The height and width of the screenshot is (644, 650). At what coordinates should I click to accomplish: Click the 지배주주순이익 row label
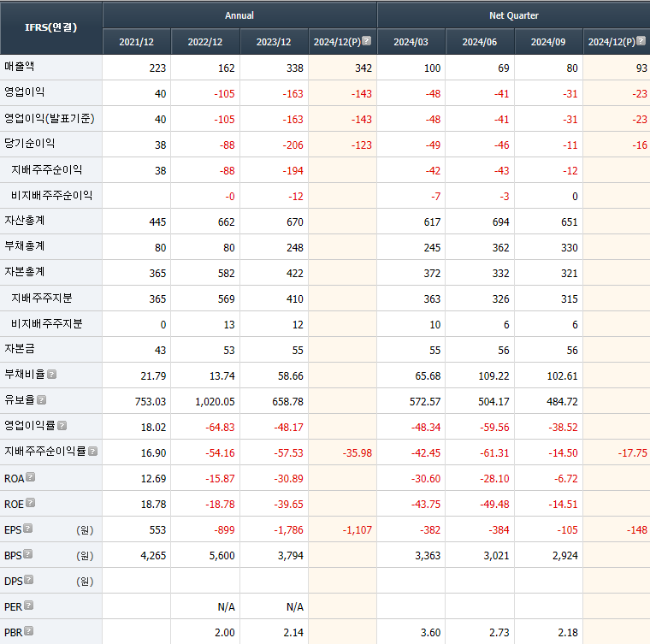tap(46, 170)
